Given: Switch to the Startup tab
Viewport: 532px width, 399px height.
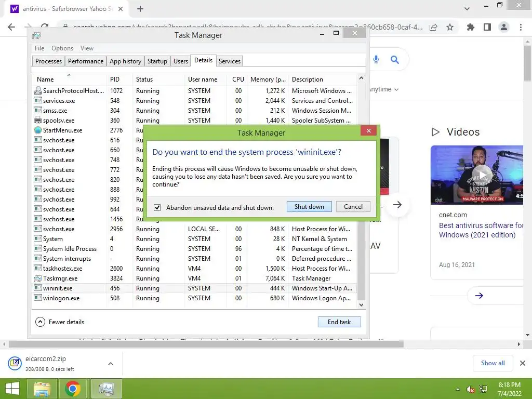Looking at the screenshot, I should (x=157, y=61).
